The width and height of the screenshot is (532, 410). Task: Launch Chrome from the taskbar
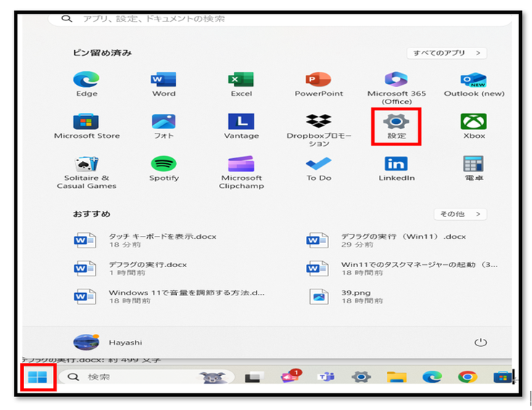pyautogui.click(x=467, y=377)
